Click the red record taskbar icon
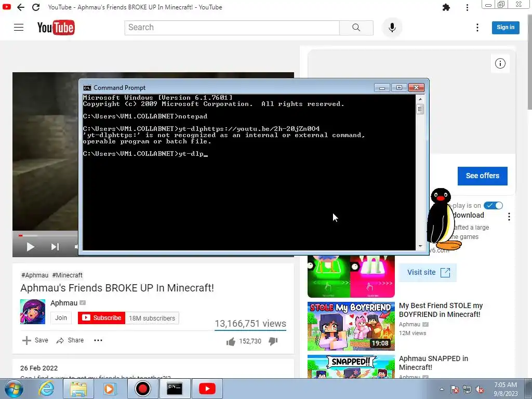 142,389
